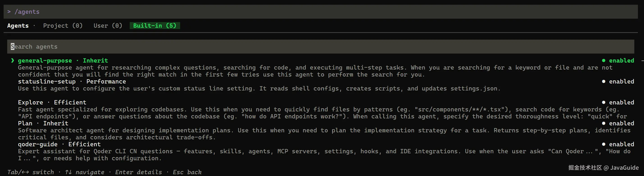Select the Explore agent entry
This screenshot has width=644, height=176.
click(30, 102)
